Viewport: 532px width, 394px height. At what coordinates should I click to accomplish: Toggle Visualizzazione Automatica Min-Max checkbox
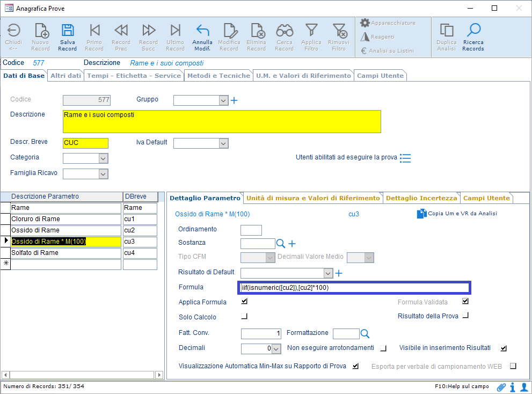click(355, 366)
